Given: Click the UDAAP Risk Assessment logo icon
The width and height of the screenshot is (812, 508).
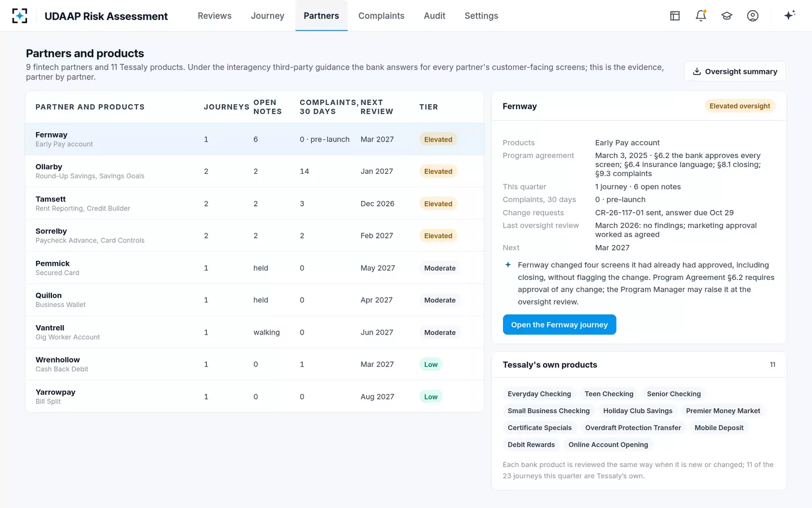Looking at the screenshot, I should [x=20, y=16].
